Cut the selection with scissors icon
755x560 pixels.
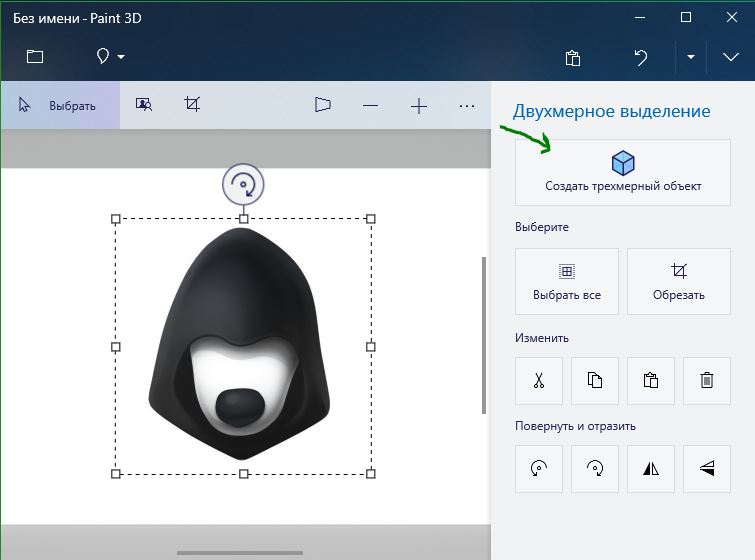(x=539, y=380)
